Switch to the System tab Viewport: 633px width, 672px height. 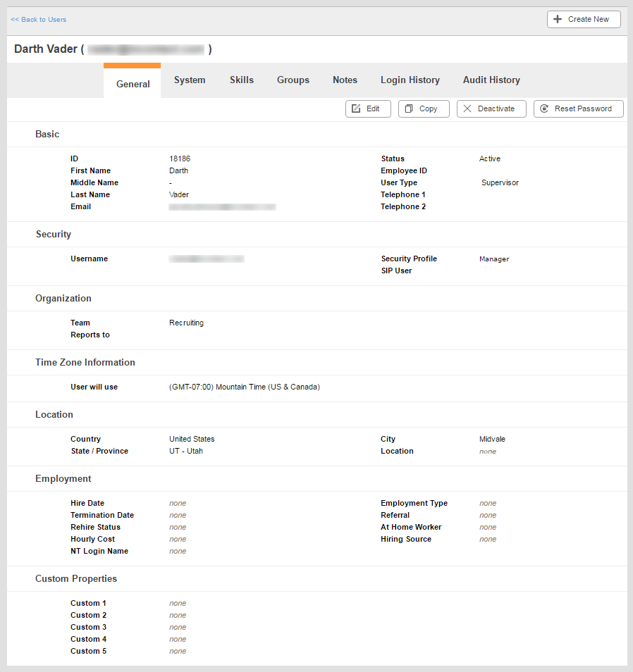click(x=190, y=80)
